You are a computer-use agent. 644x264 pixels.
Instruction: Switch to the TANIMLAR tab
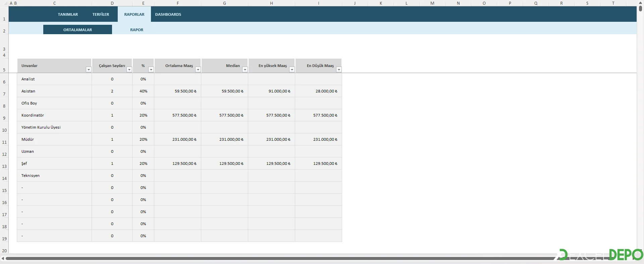[68, 14]
